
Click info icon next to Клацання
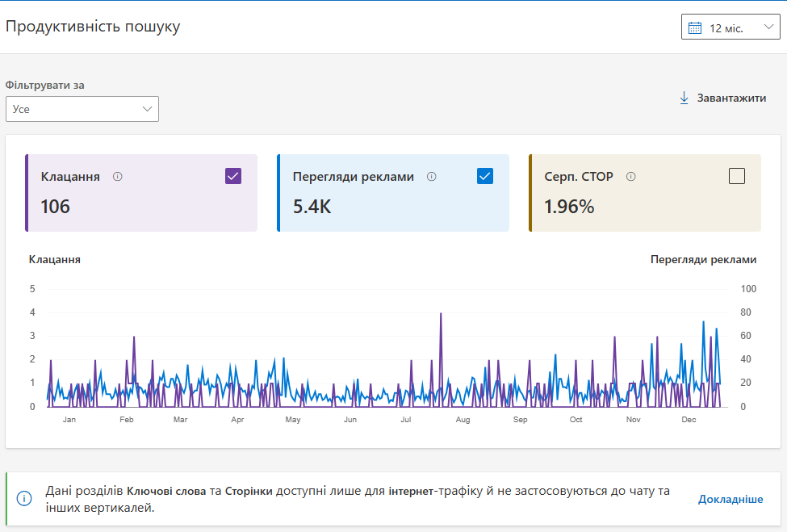pyautogui.click(x=118, y=177)
